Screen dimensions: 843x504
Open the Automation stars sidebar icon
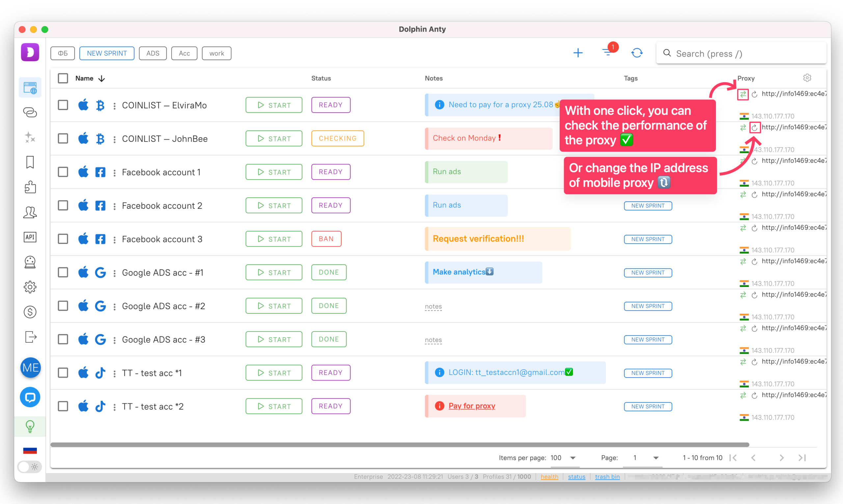(x=30, y=137)
